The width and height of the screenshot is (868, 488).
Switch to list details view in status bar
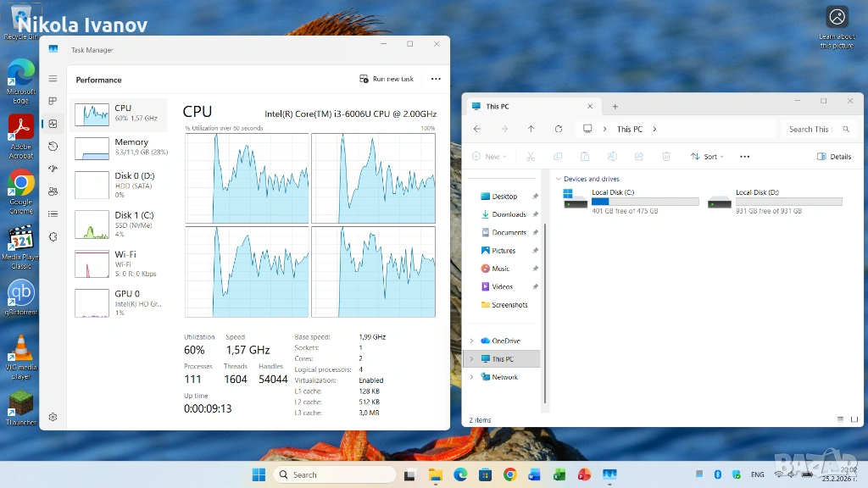839,419
